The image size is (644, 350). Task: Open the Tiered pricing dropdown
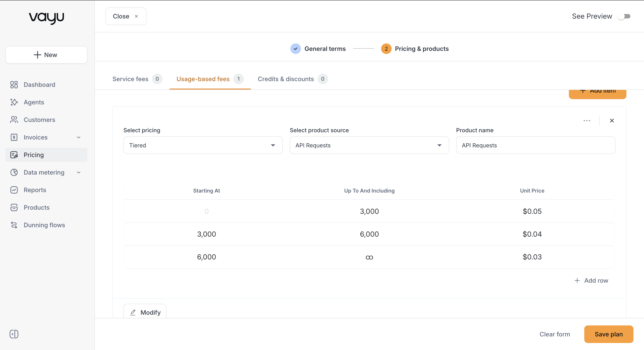203,145
